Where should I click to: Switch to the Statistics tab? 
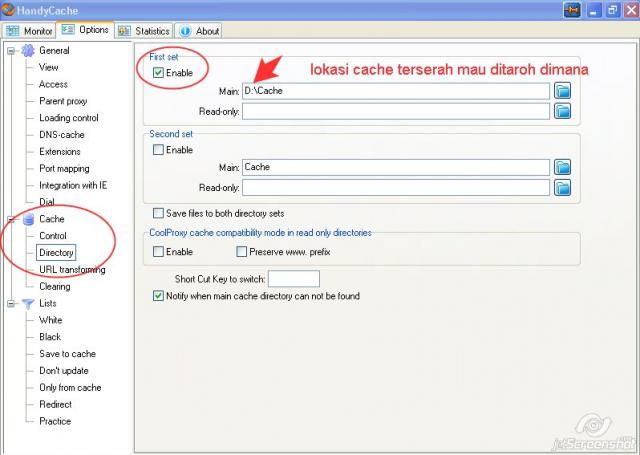tap(143, 31)
